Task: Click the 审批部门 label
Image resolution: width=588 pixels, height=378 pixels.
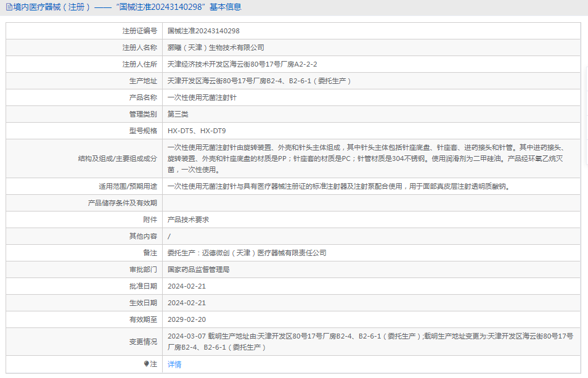Action: click(x=143, y=269)
